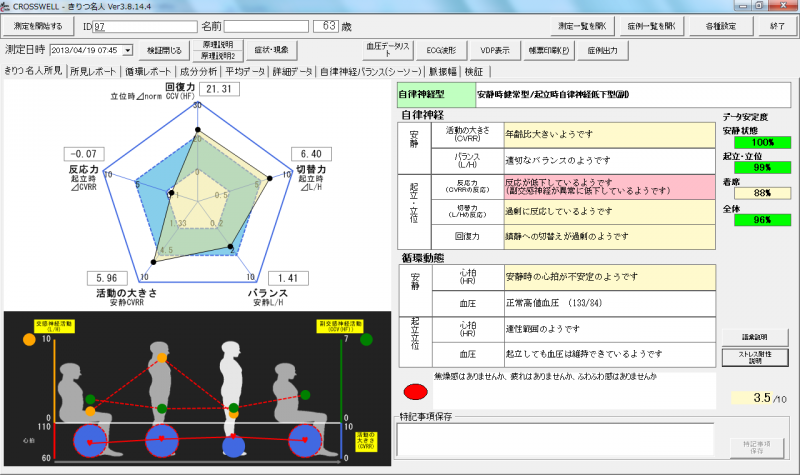Click the red oval stress indicator
The height and width of the screenshot is (475, 800).
[415, 392]
